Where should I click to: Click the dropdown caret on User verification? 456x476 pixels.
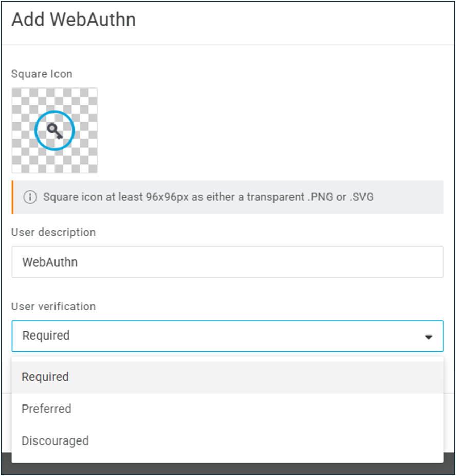click(x=428, y=336)
